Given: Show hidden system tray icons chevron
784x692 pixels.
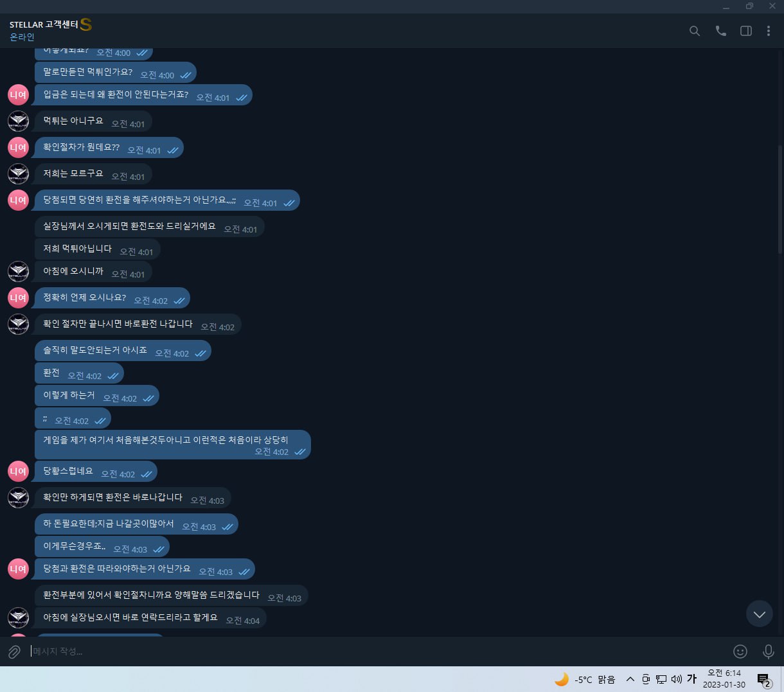Looking at the screenshot, I should (x=630, y=679).
